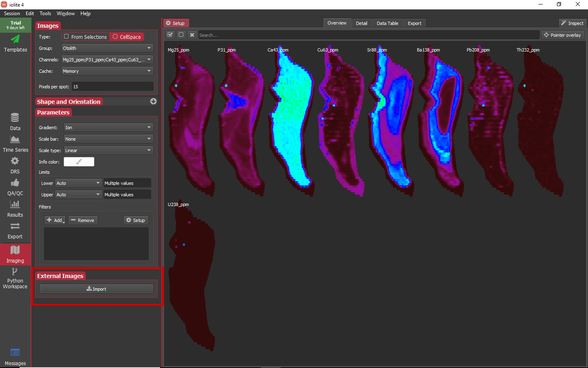Open the Cache dropdown showing Memory
The height and width of the screenshot is (368, 588).
(107, 71)
